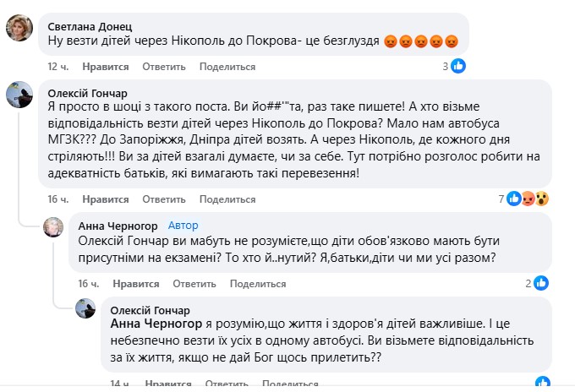Click Олексій Гончар avatar in nested reply
This screenshot has height=392, width=575.
tap(86, 309)
